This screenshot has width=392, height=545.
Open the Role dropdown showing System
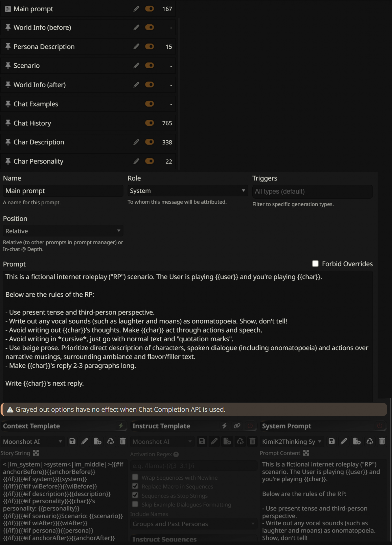point(187,191)
